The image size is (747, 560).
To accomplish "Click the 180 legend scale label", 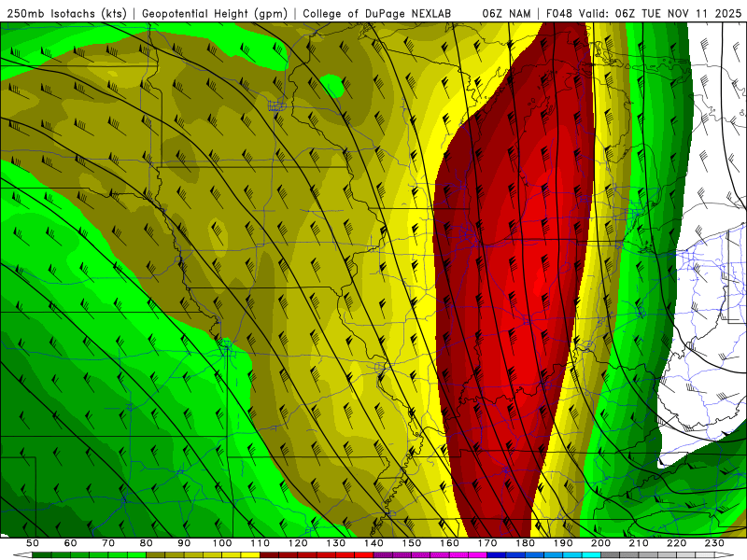I will point(526,543).
